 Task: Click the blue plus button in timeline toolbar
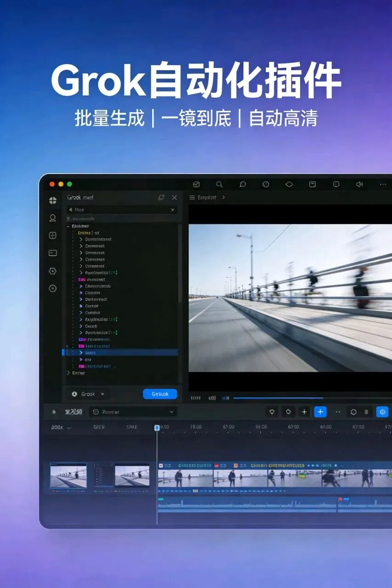click(x=320, y=412)
